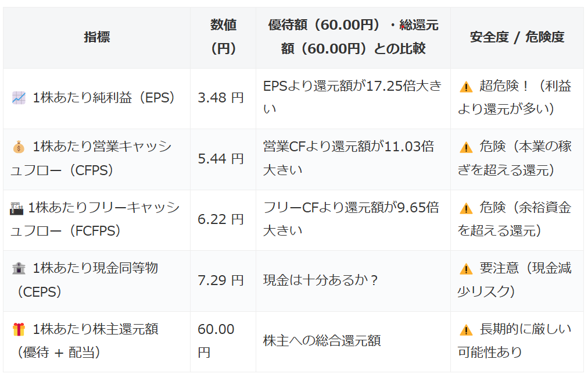This screenshot has width=588, height=377.
Task: Click the money bag icon for CFPS
Action: pyautogui.click(x=19, y=147)
